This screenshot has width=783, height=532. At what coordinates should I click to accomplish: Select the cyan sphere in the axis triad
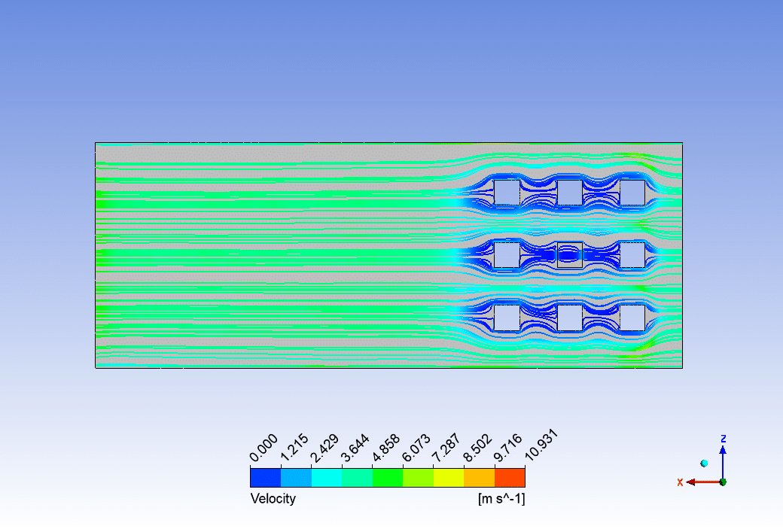tap(704, 464)
